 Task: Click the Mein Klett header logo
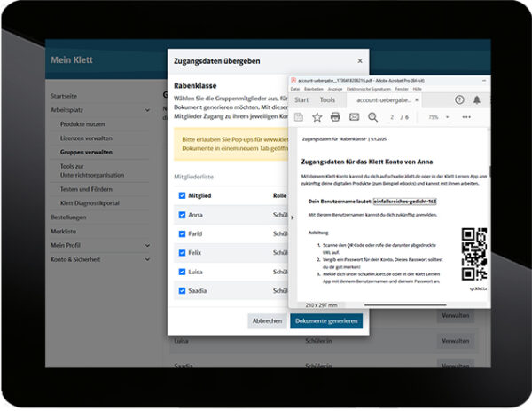click(x=72, y=60)
